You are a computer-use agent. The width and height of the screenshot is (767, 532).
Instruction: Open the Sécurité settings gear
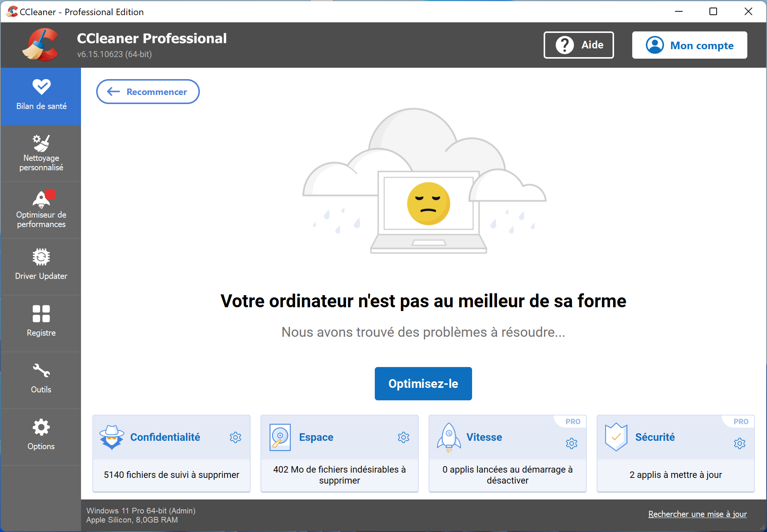(x=740, y=443)
